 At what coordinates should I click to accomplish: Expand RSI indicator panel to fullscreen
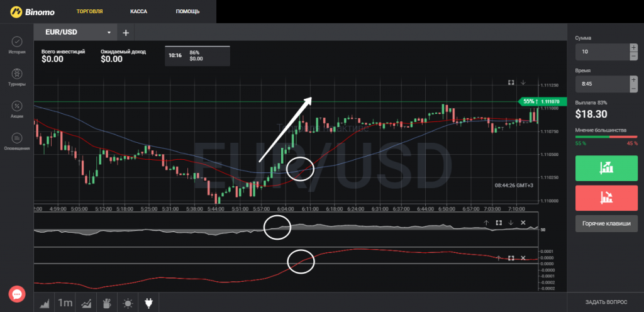(499, 223)
